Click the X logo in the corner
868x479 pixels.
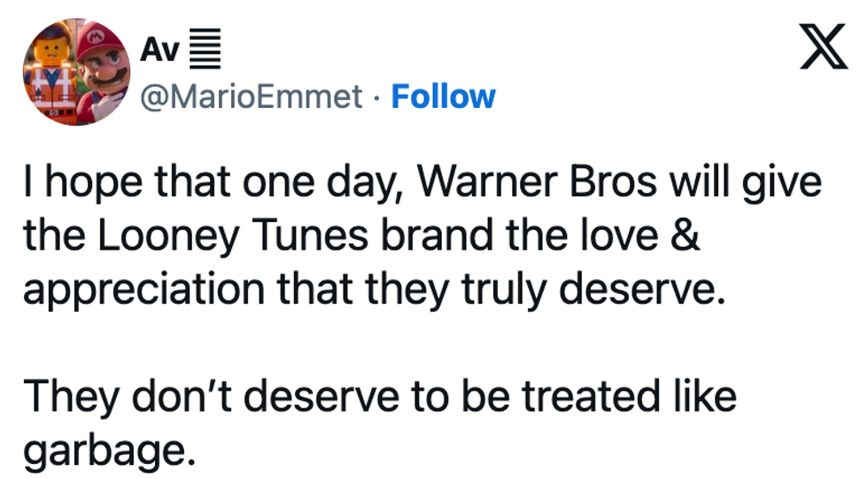click(x=825, y=49)
